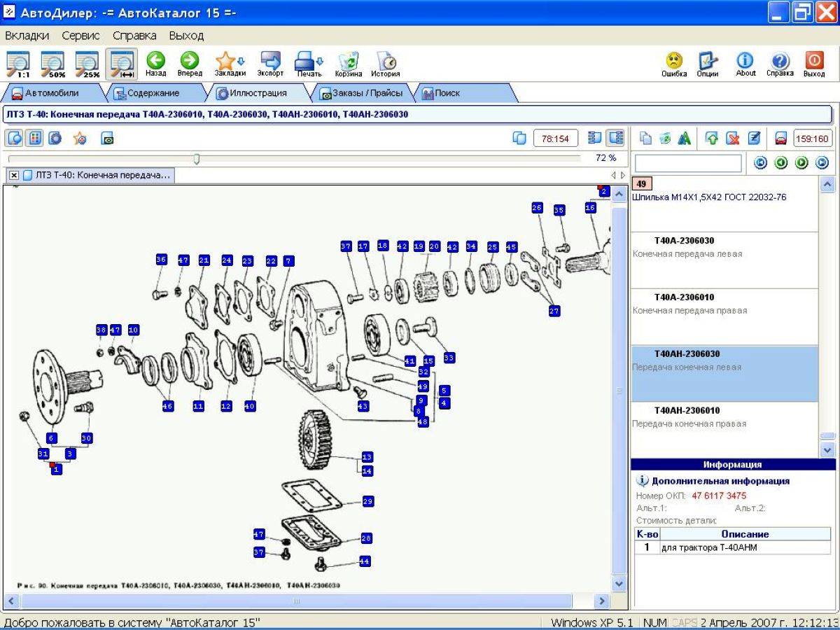Report a problem via Ошибка icon

[x=674, y=64]
